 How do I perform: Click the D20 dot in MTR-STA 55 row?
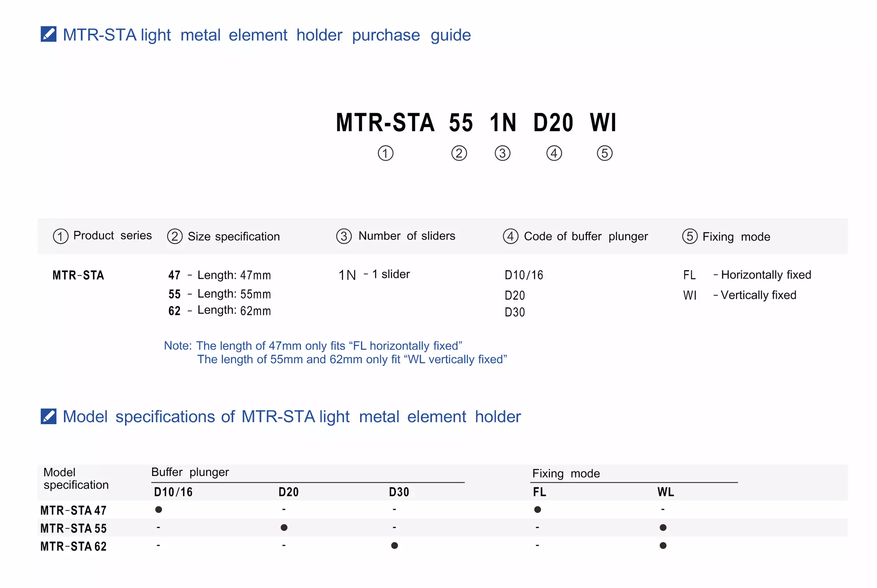pos(284,527)
